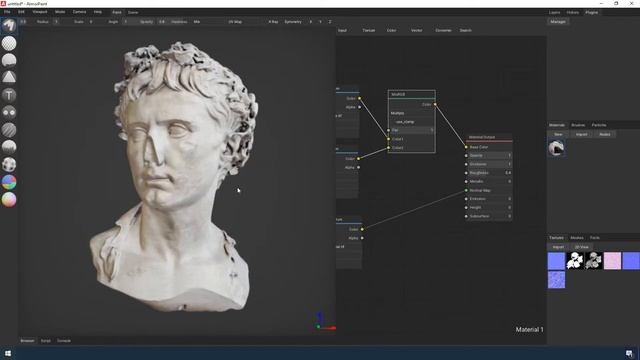
Task: Select the Fill tool (half-sphere icon)
Action: 9,60
